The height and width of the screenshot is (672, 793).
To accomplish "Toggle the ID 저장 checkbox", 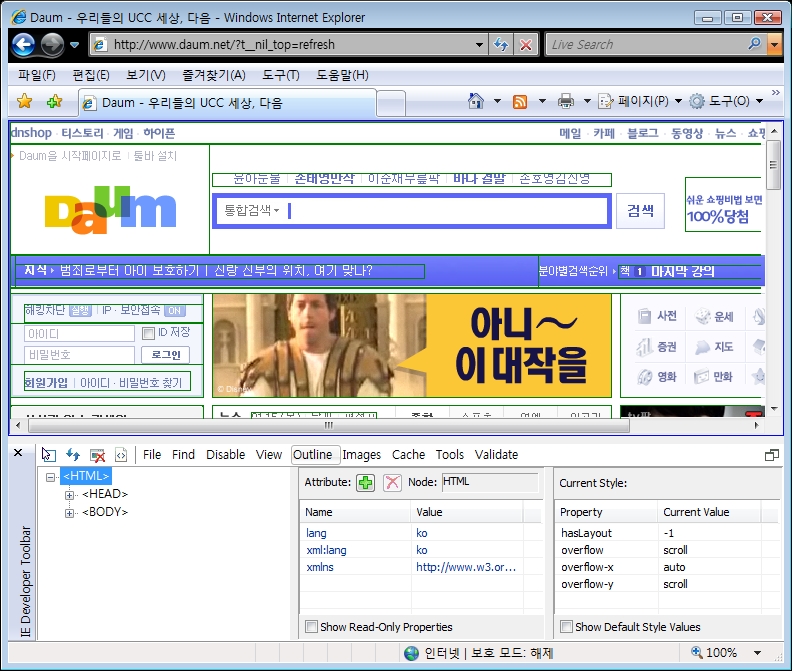I will point(148,333).
